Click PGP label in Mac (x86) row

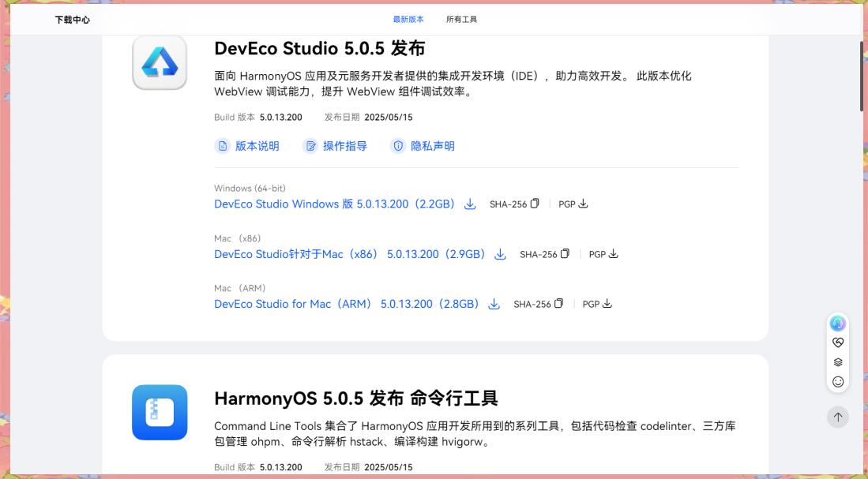tap(597, 255)
